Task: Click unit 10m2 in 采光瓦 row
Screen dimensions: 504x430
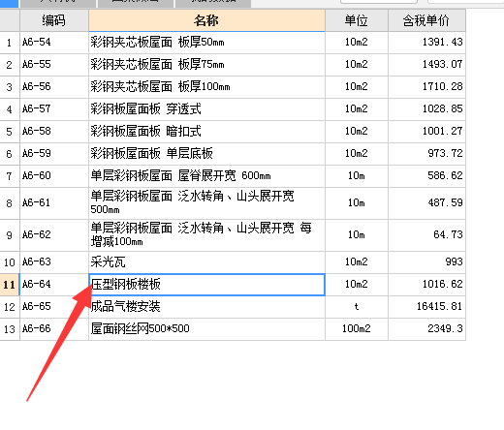Action: [x=357, y=262]
